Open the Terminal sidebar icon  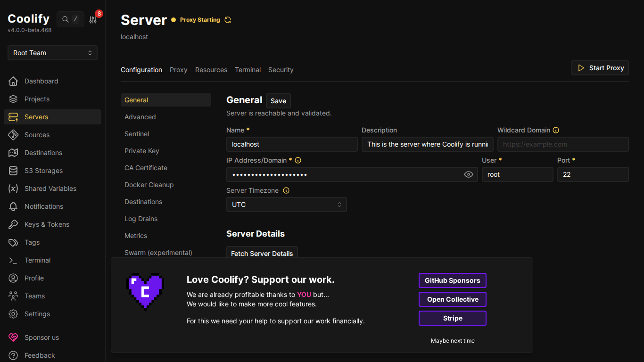(14, 260)
